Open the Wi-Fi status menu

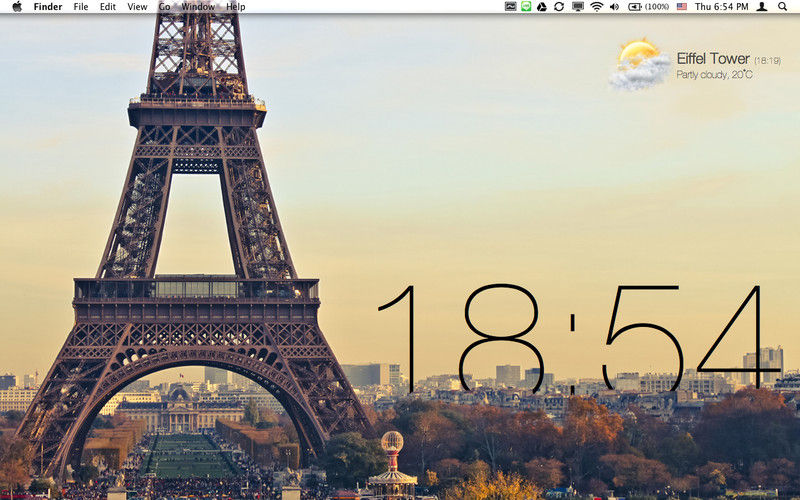596,7
